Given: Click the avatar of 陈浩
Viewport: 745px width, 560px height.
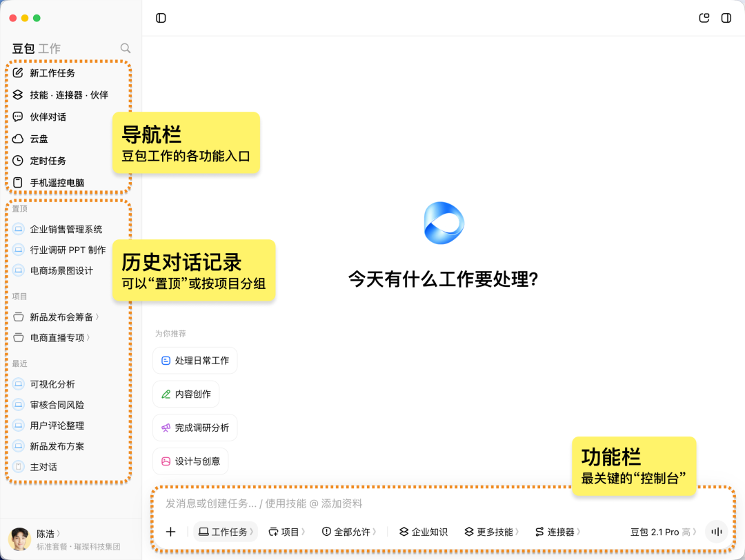Looking at the screenshot, I should [x=19, y=539].
